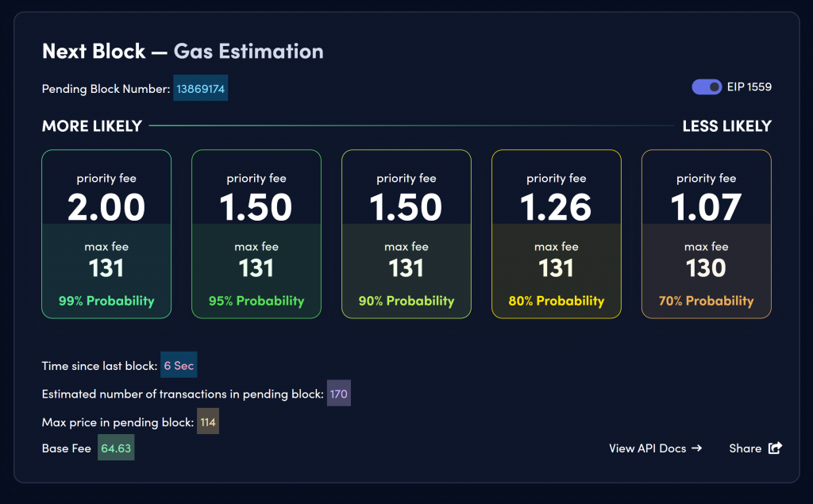Click the 6 Sec time badge

click(x=179, y=365)
